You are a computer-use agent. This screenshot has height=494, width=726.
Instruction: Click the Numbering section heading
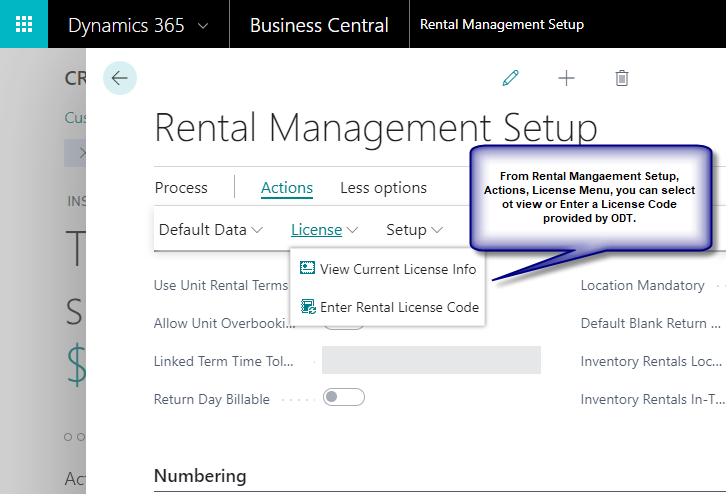pos(200,475)
